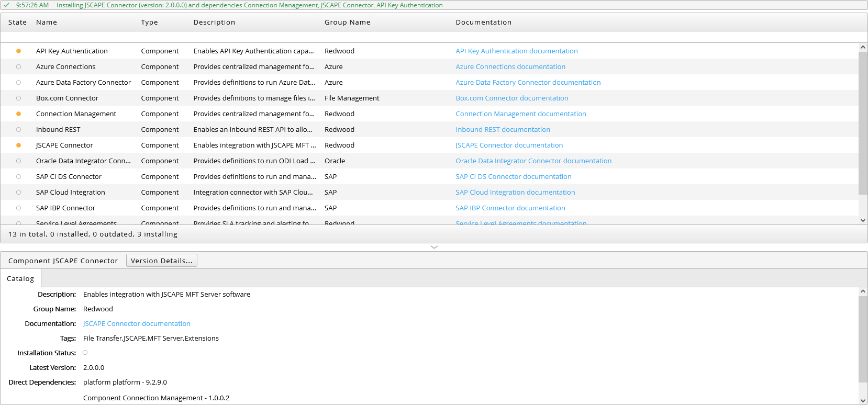868x405 pixels.
Task: Select the Box.com Connector name
Action: click(x=67, y=98)
